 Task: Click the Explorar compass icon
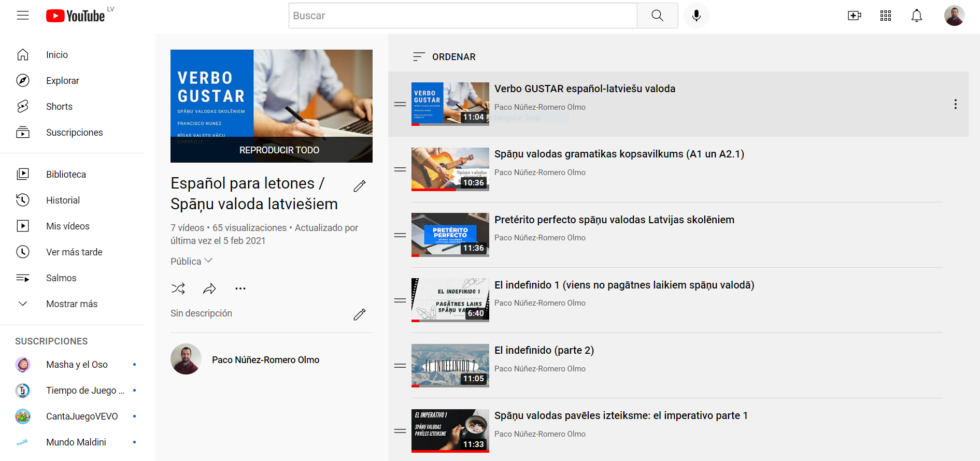click(x=23, y=80)
